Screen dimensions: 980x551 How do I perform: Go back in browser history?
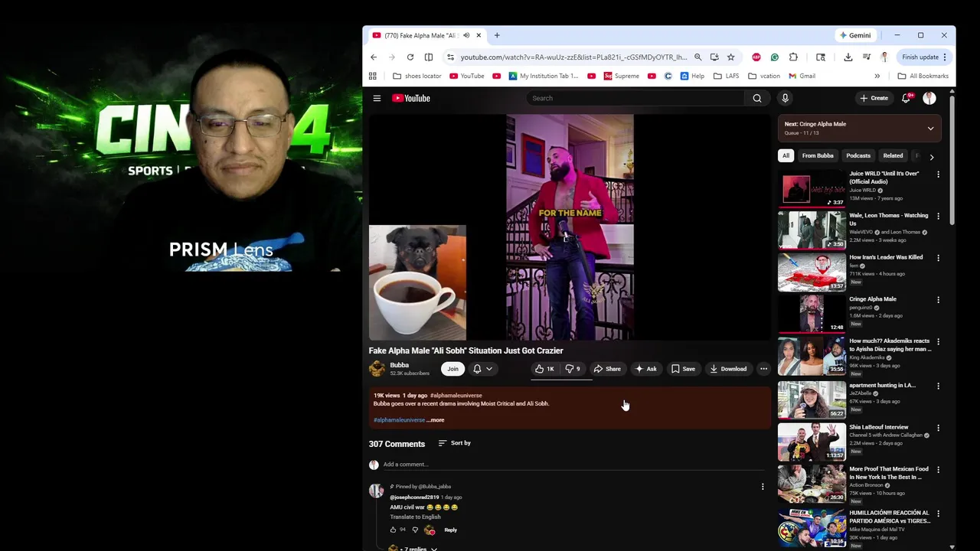[x=374, y=57]
